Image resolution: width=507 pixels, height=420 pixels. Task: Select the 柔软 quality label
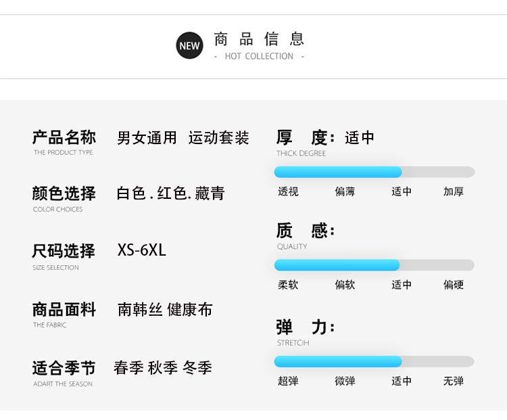coord(288,285)
